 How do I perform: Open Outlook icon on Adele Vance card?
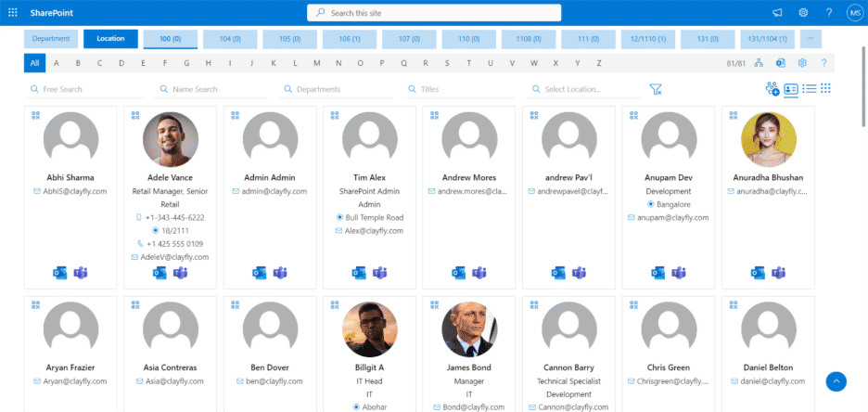(x=160, y=273)
